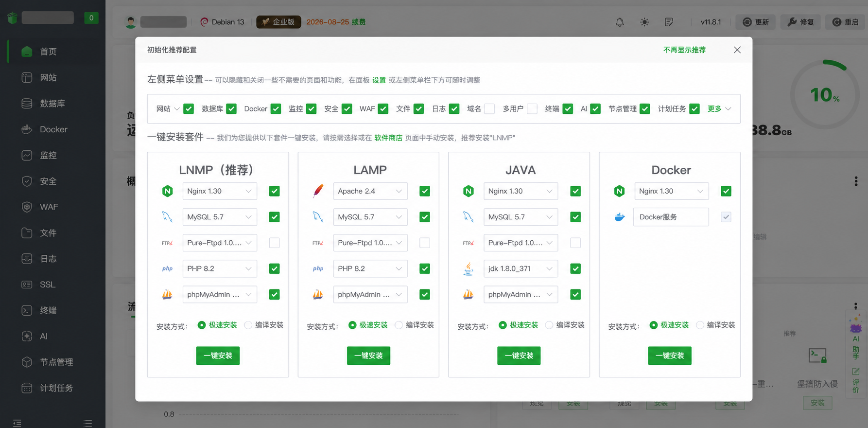Uncheck jdk 1.8.0_371 checkbox in JAVA card
This screenshot has height=428, width=868.
pos(575,268)
